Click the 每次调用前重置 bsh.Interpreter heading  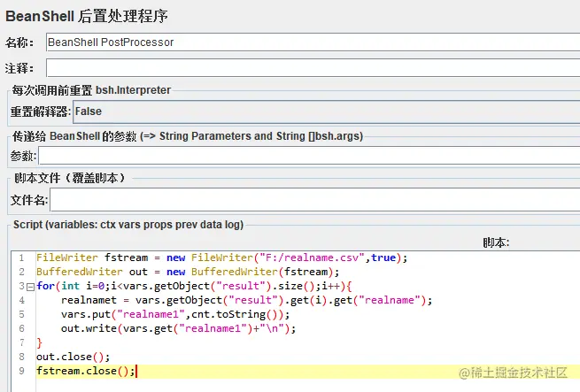coord(91,90)
